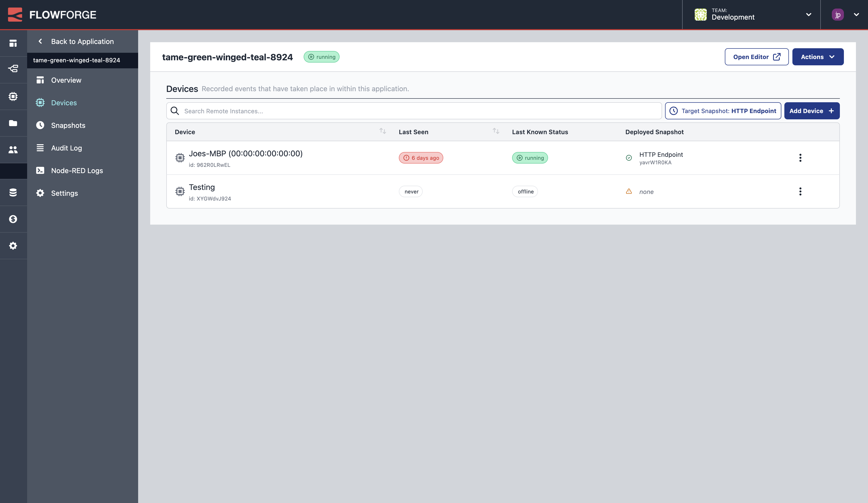Toggle sort order on Last Seen column
The image size is (868, 503).
[x=496, y=131]
